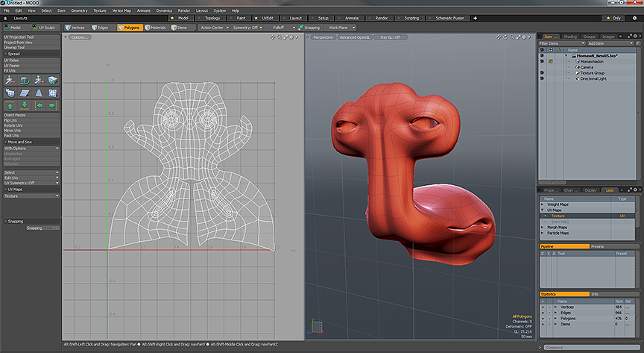644x353 pixels.
Task: Expand the Morph Maps tree entry
Action: [x=542, y=227]
